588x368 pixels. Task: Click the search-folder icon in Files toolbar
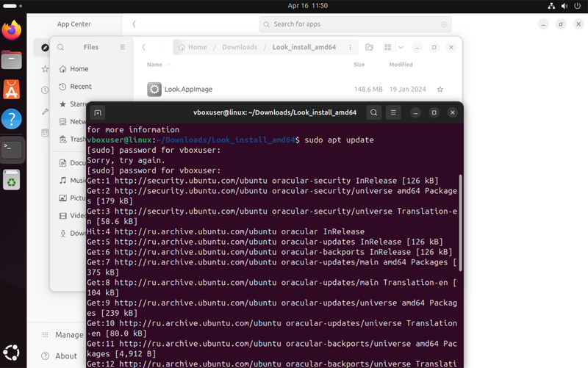(370, 47)
